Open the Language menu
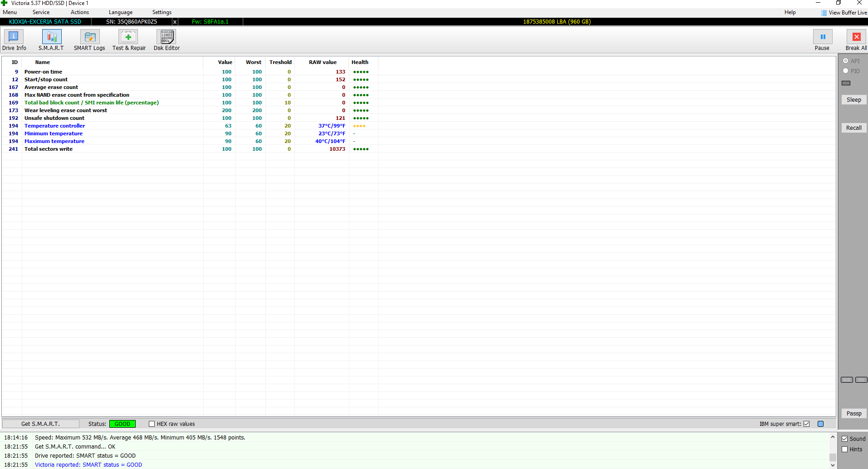868x469 pixels. coord(121,12)
